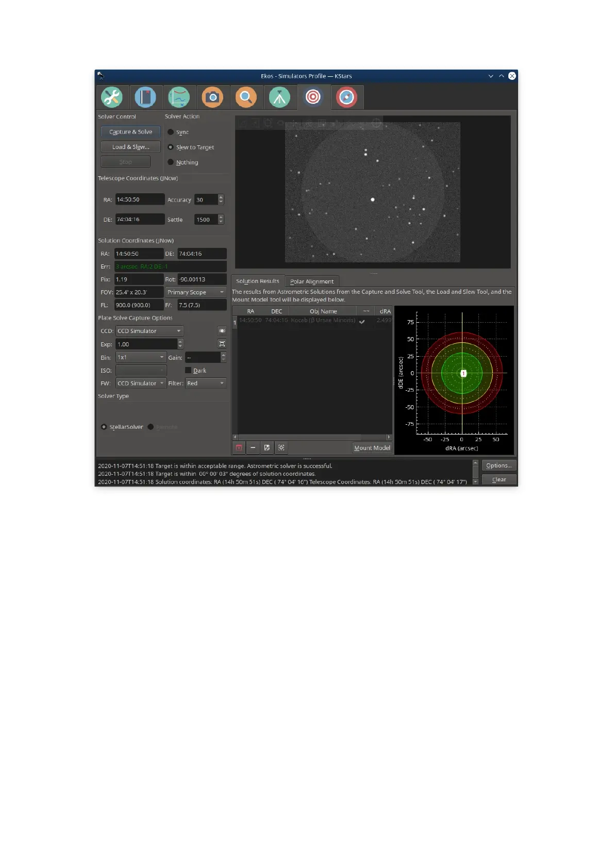Switch to the Polar Alignment tab

point(311,281)
